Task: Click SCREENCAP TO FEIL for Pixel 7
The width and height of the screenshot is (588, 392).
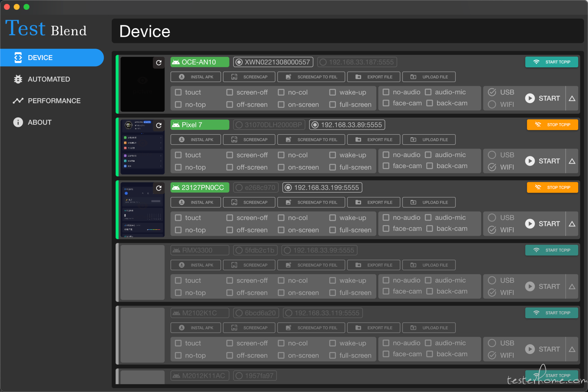Action: click(x=311, y=140)
